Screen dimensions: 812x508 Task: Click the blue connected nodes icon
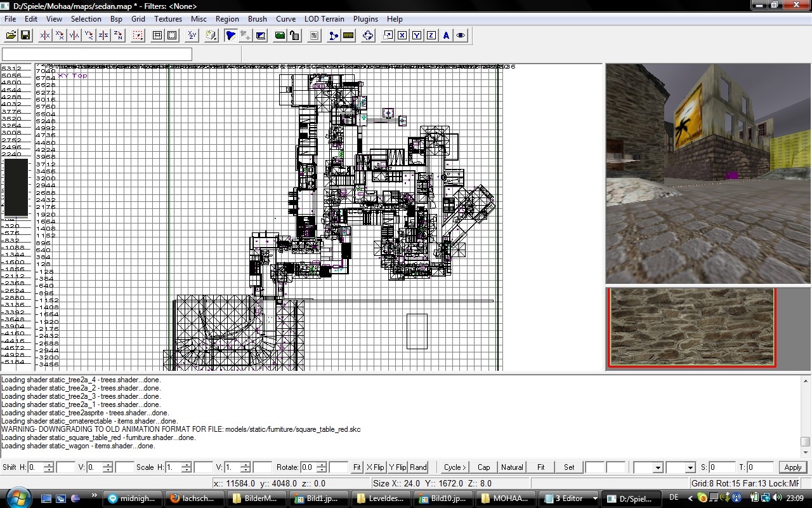(334, 36)
